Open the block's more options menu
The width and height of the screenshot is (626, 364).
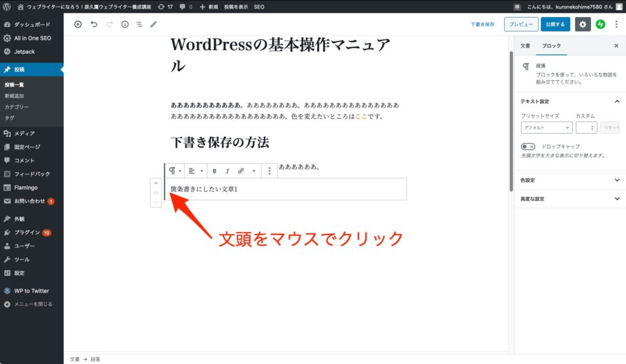coord(270,171)
